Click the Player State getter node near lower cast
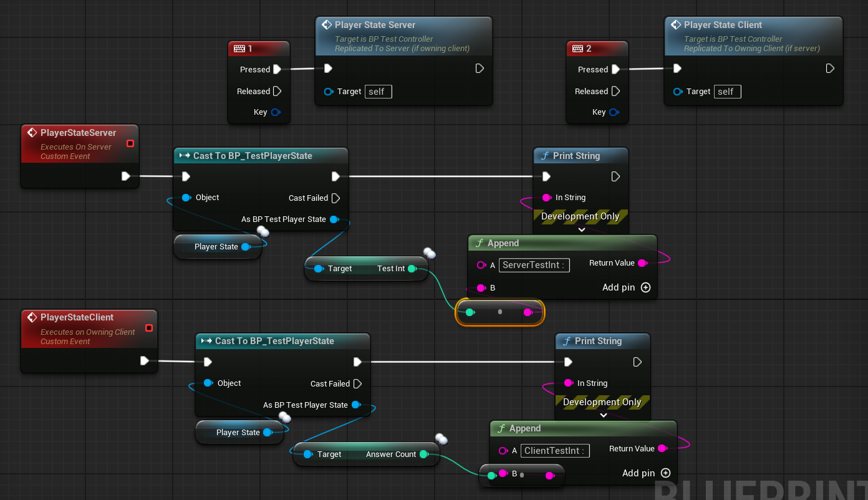 coord(239,433)
